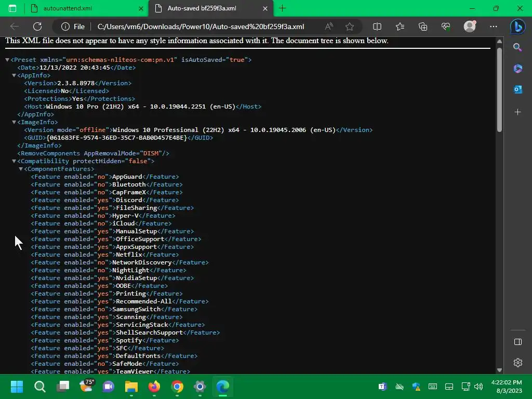Open sidebar settings gear
The width and height of the screenshot is (532, 399).
click(518, 363)
